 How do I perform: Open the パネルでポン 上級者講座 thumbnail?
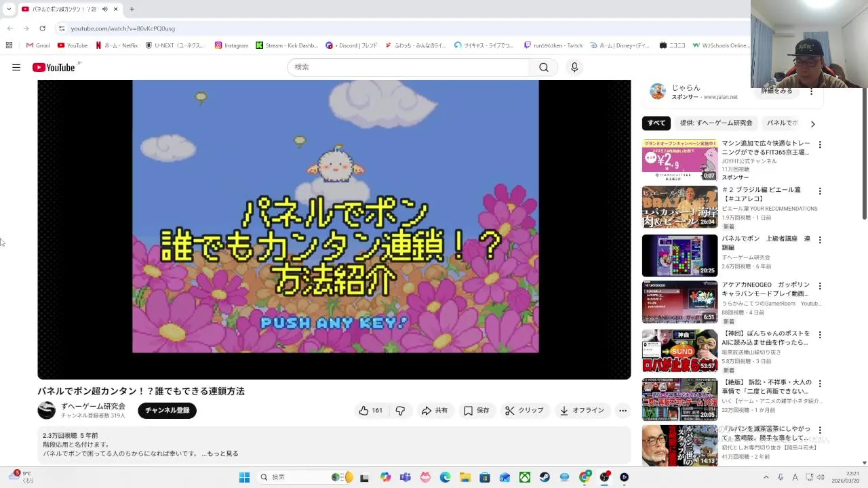click(679, 256)
